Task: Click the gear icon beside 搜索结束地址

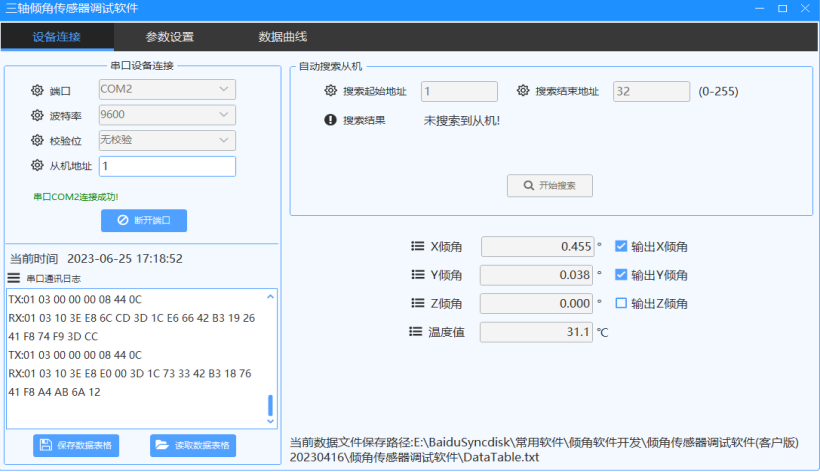Action: [x=523, y=91]
